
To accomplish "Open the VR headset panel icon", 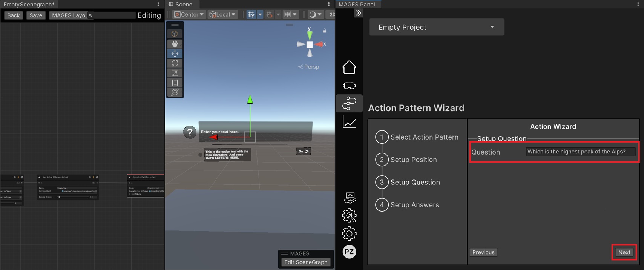I will tap(349, 86).
